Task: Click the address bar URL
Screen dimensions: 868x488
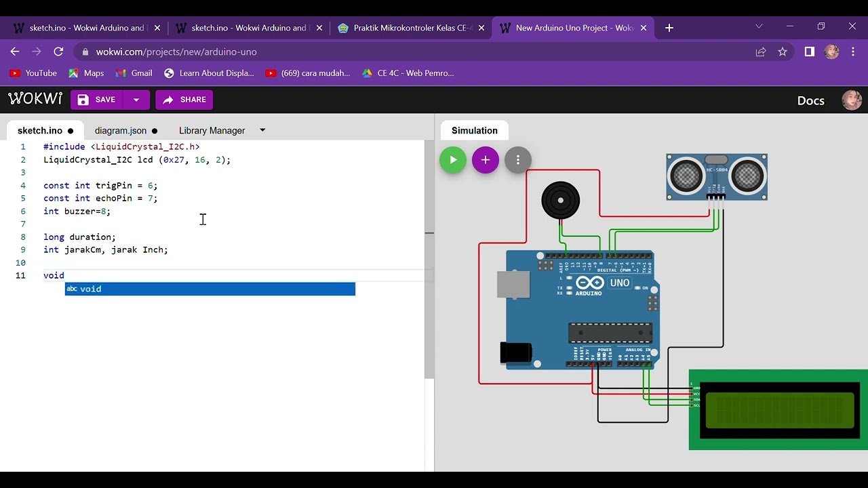Action: [x=176, y=52]
